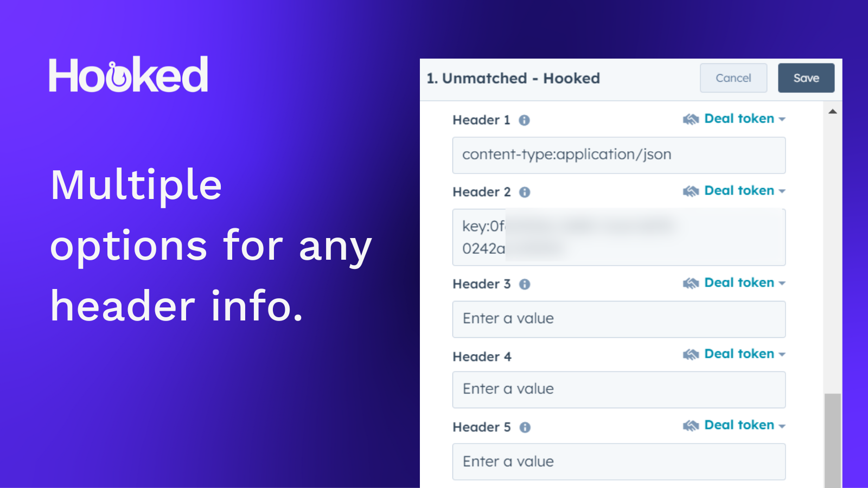Click the handshake icon beside Header 2's Deal token
This screenshot has width=868, height=488.
tap(690, 190)
